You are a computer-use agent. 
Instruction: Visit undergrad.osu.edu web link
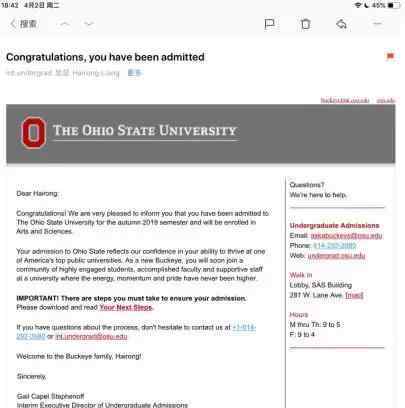click(336, 256)
